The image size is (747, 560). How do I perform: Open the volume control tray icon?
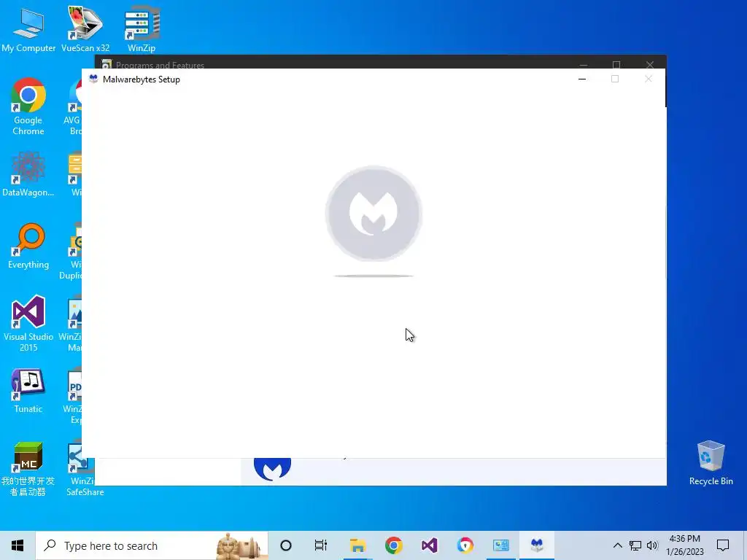[652, 545]
